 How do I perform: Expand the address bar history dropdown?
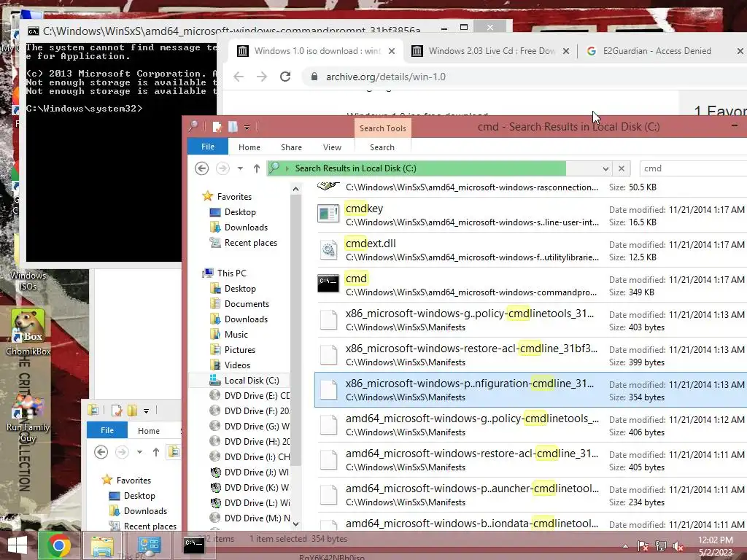605,168
